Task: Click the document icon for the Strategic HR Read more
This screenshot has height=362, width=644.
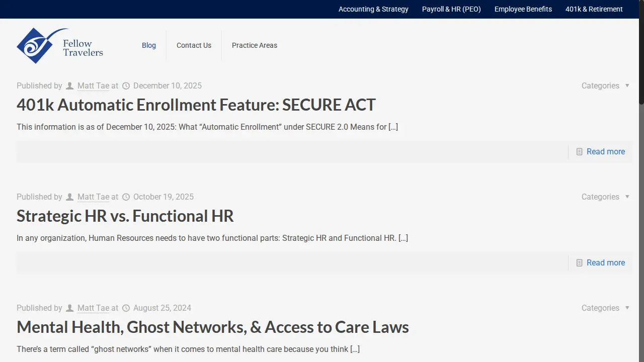Action: pyautogui.click(x=580, y=263)
